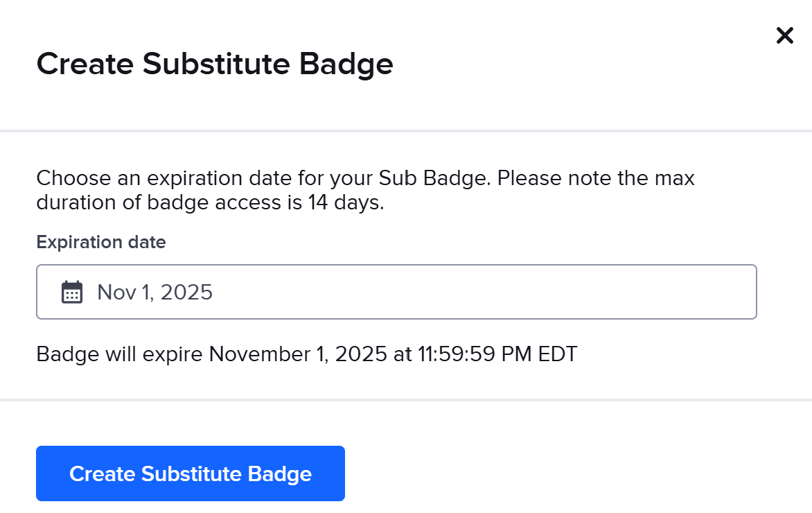Click the word "Substitute" in the heading
Screen dimensions: 812x513
click(216, 64)
